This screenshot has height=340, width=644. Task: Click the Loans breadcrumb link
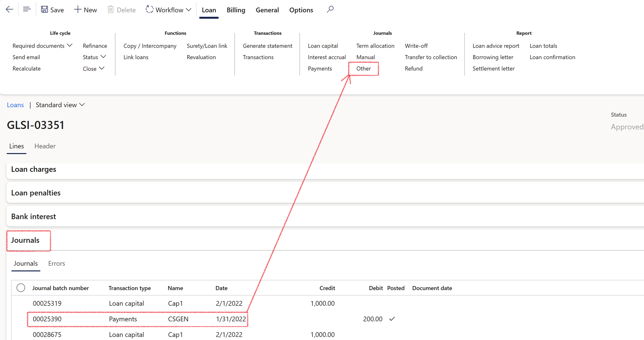tap(15, 105)
